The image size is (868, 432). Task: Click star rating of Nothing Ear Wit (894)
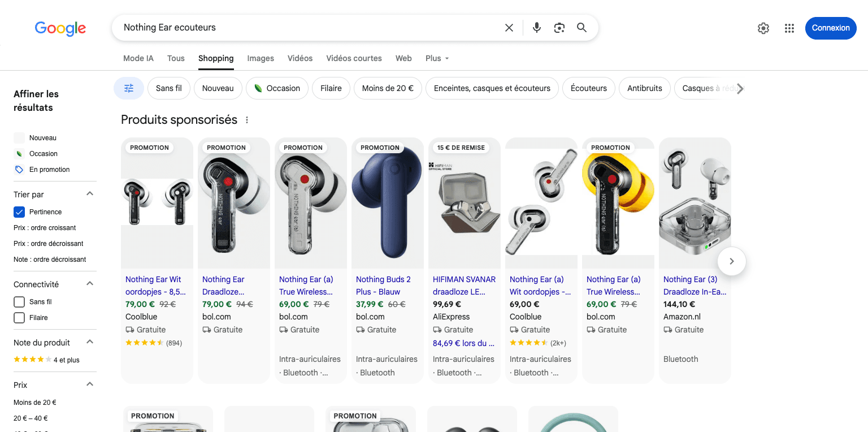144,343
